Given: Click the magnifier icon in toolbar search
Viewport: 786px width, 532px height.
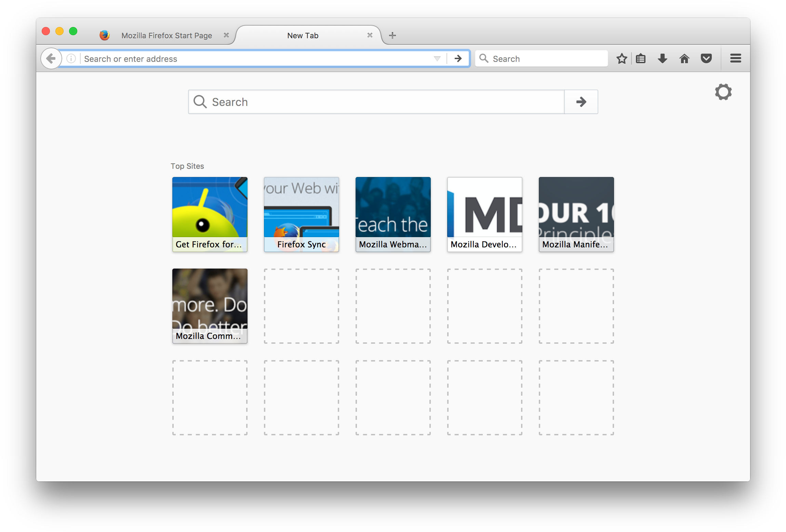Looking at the screenshot, I should coord(483,58).
